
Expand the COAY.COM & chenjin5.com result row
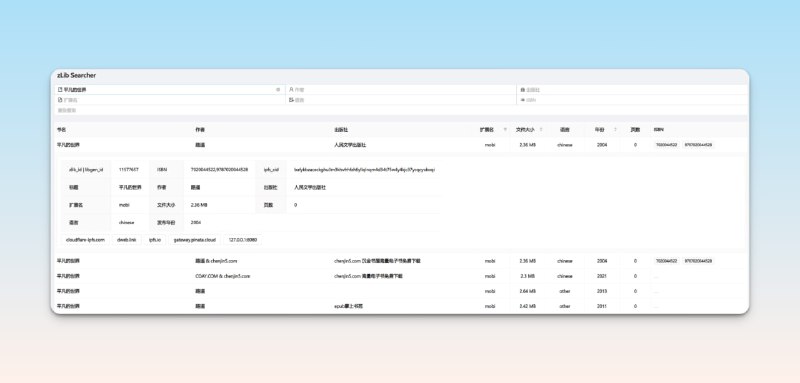(x=401, y=276)
